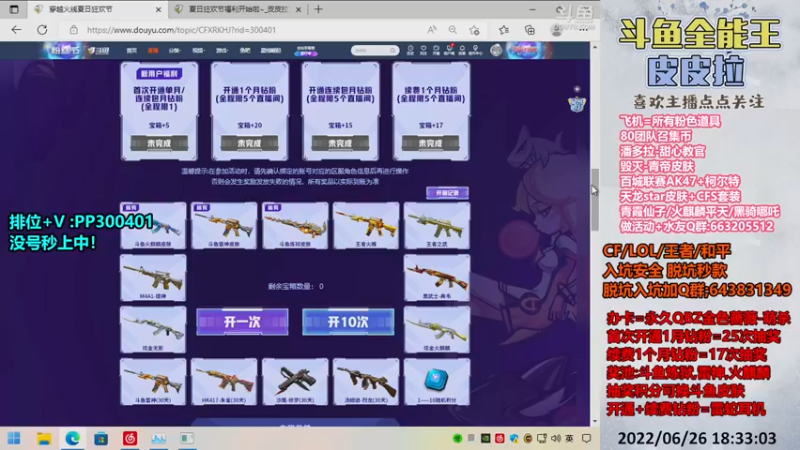The height and width of the screenshot is (450, 800).
Task: Select the 王者火麟 prize thumbnail
Action: click(366, 226)
